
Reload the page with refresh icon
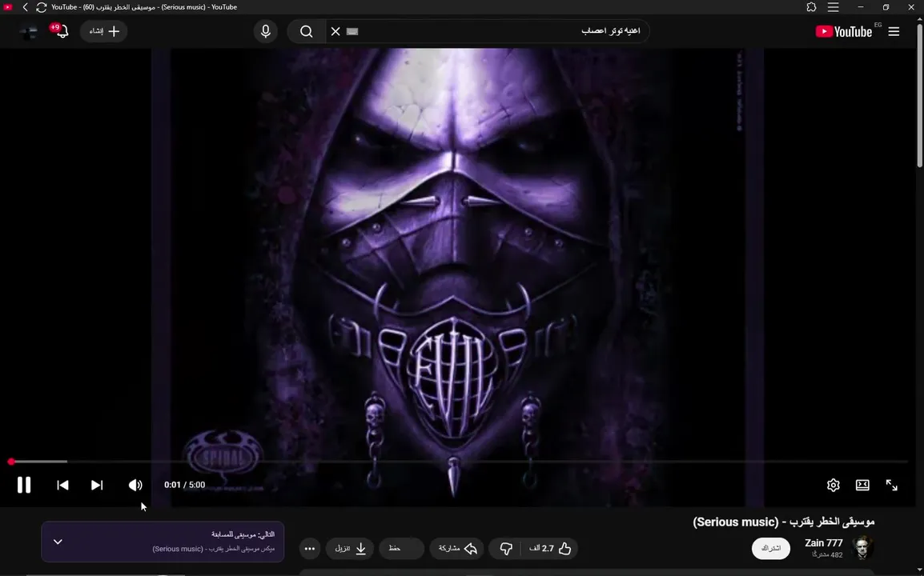tap(42, 7)
